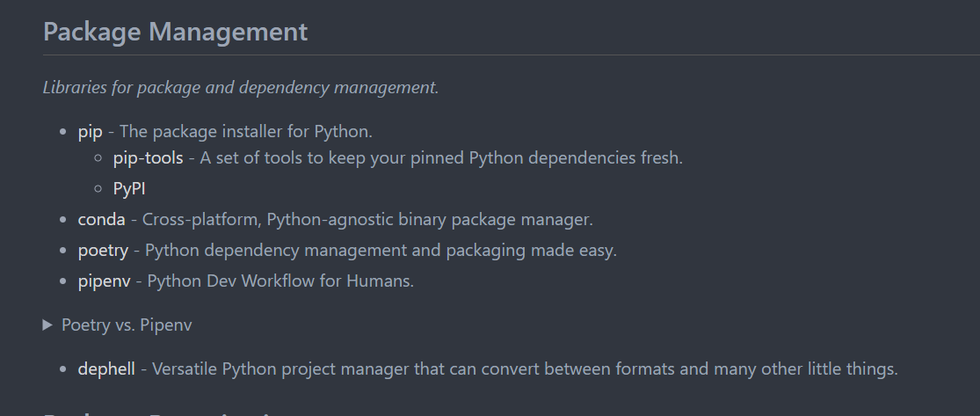Click the divider line under Package Management
980x416 pixels.
coord(510,55)
